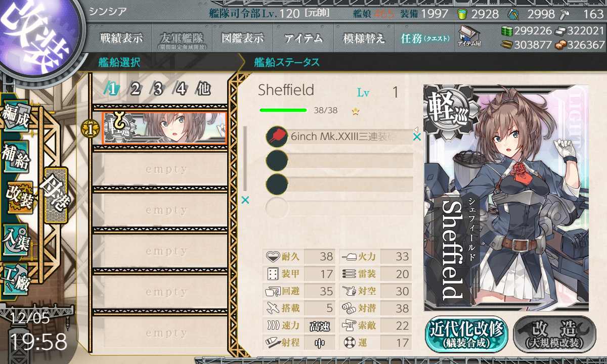Click the red main gun equipment icon
Image resolution: width=607 pixels, height=364 pixels.
pyautogui.click(x=277, y=136)
